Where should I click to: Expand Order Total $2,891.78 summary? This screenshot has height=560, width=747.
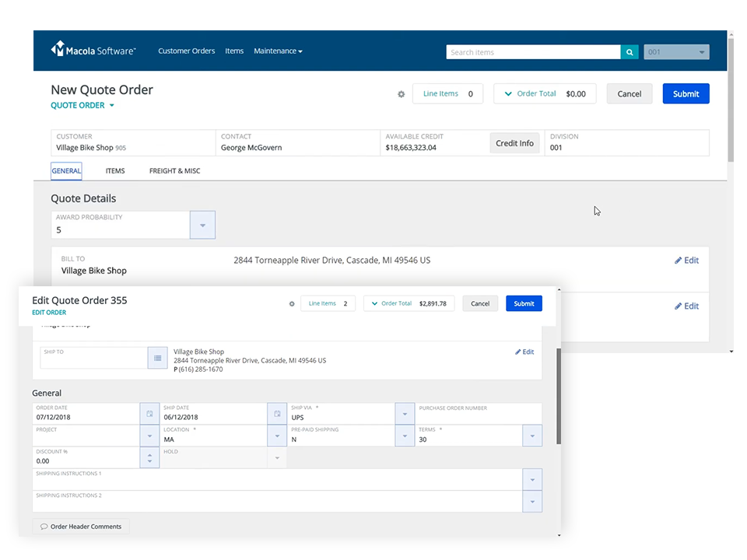coord(409,304)
